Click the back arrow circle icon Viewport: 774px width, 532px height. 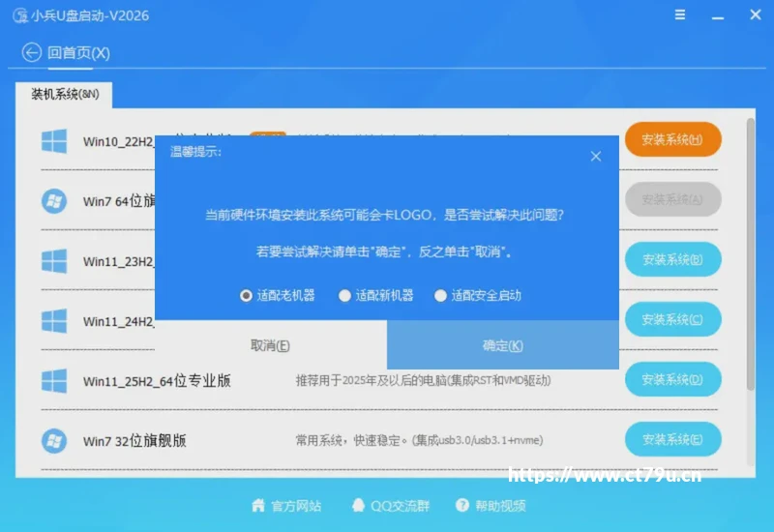pos(32,52)
